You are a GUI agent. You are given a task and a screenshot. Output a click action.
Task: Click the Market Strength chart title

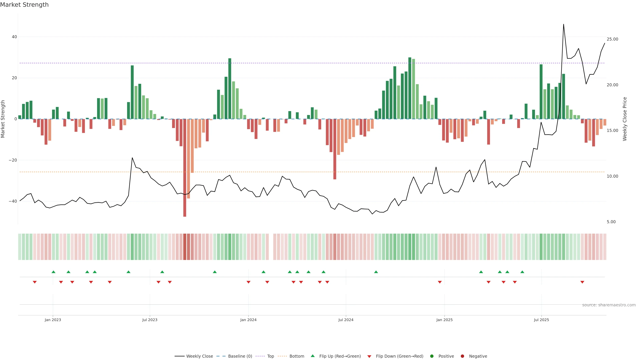point(24,5)
